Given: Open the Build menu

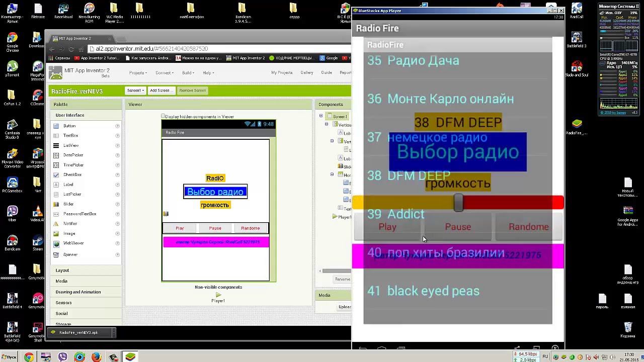Looking at the screenshot, I should (188, 73).
